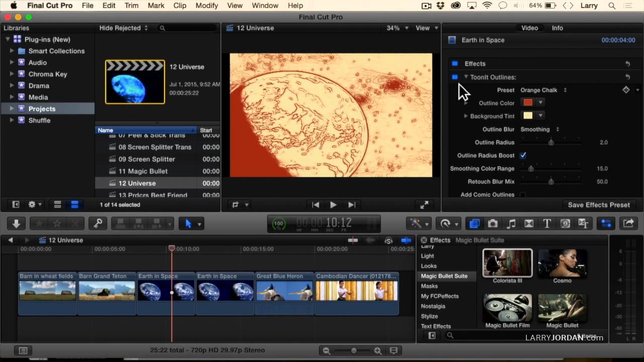
Task: Toggle audio skimming in timeline
Action: [x=371, y=240]
